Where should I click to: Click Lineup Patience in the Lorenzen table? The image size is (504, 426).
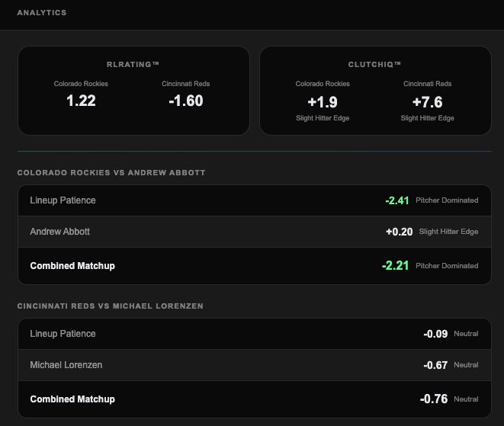click(63, 334)
